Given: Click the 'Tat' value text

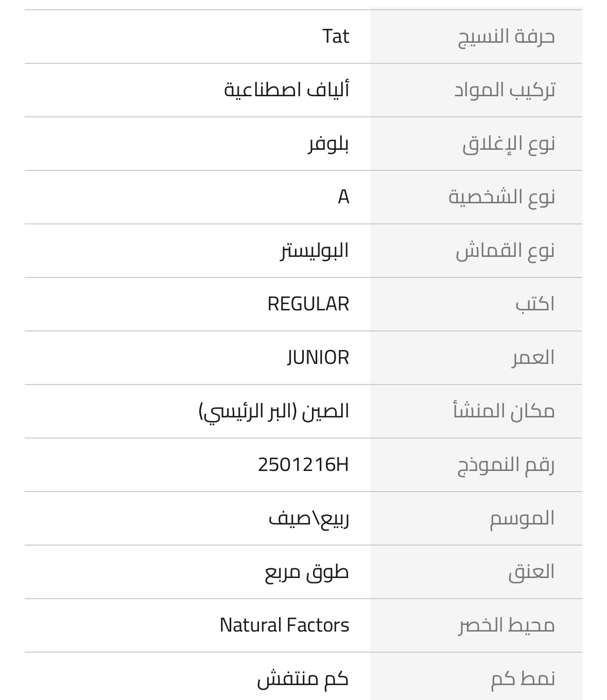Looking at the screenshot, I should pyautogui.click(x=336, y=37).
